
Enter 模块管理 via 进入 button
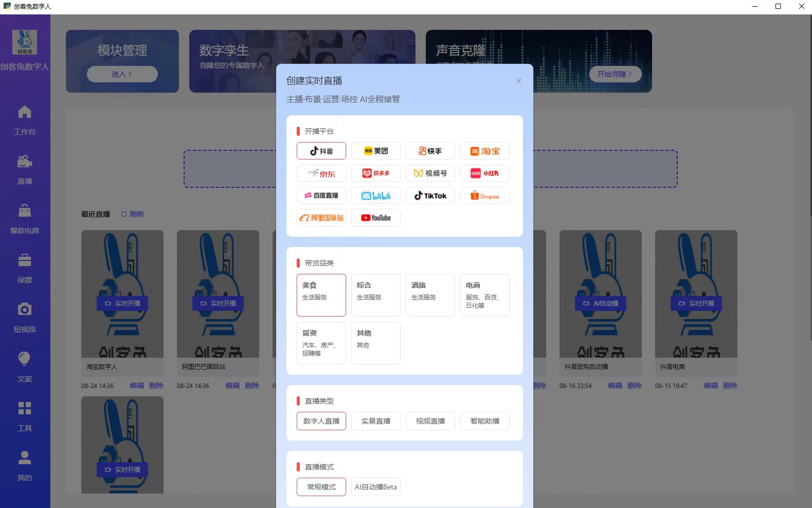[122, 74]
